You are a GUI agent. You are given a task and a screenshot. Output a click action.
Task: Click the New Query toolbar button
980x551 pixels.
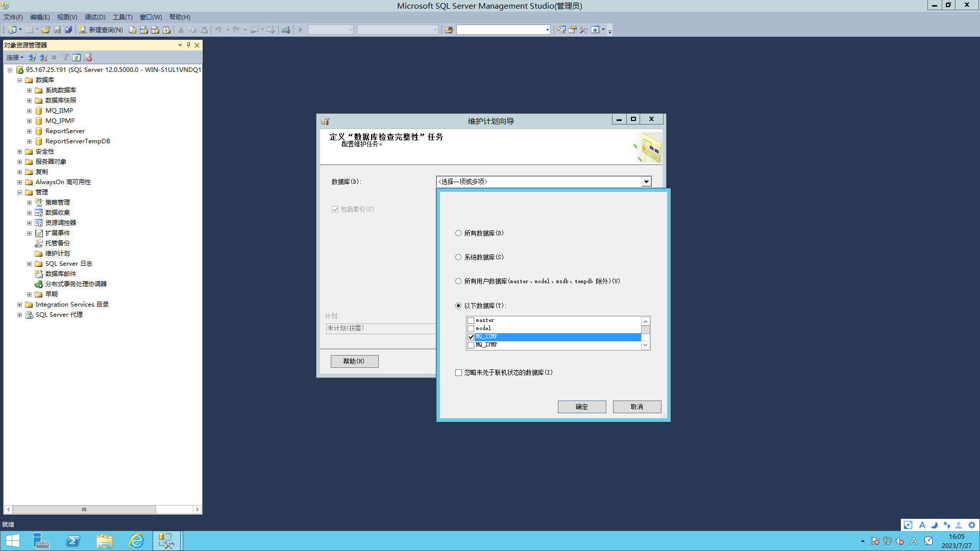point(101,30)
